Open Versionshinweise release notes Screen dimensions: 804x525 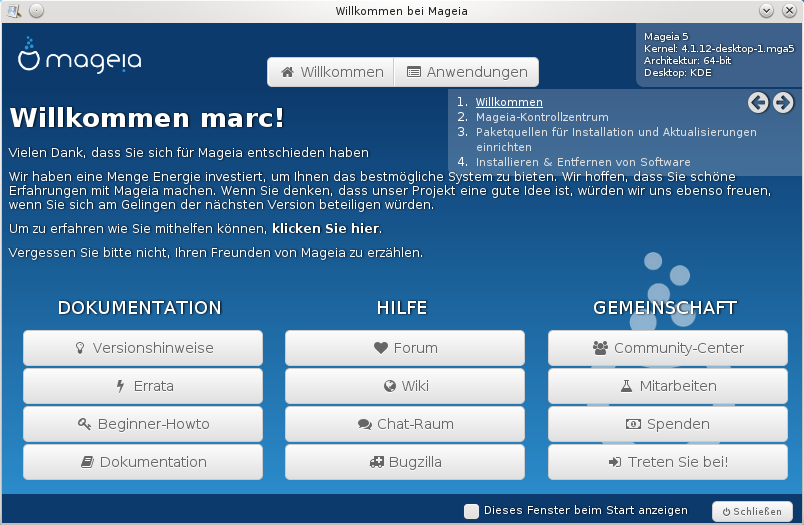(x=143, y=348)
